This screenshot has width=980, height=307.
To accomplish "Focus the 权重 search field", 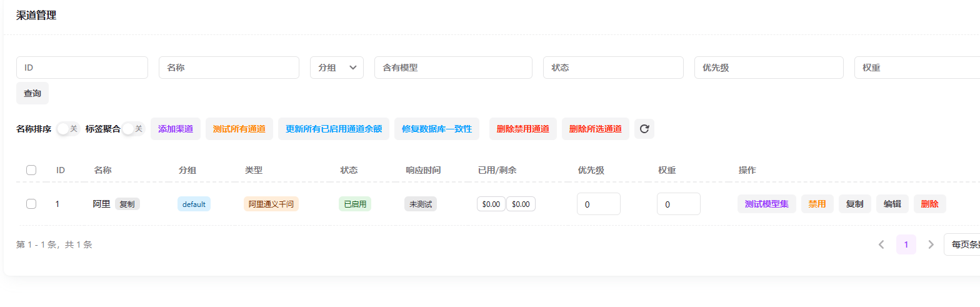I will pyautogui.click(x=917, y=68).
